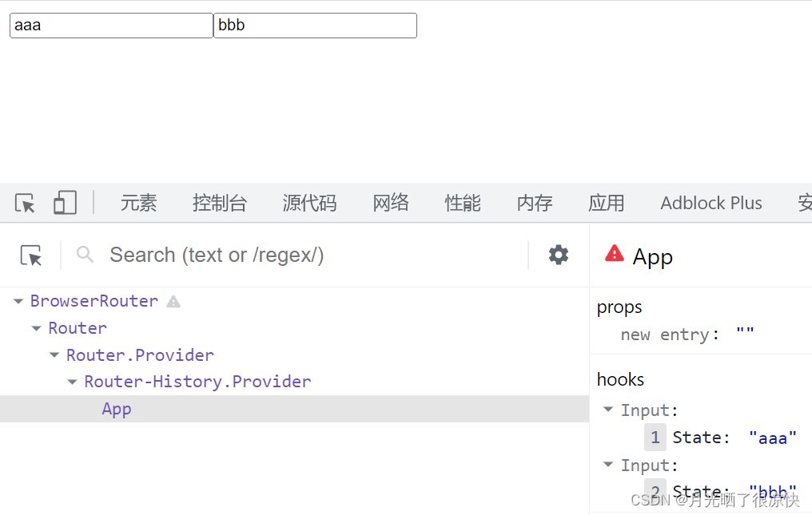Click the DevTools inspect element icon

click(25, 204)
